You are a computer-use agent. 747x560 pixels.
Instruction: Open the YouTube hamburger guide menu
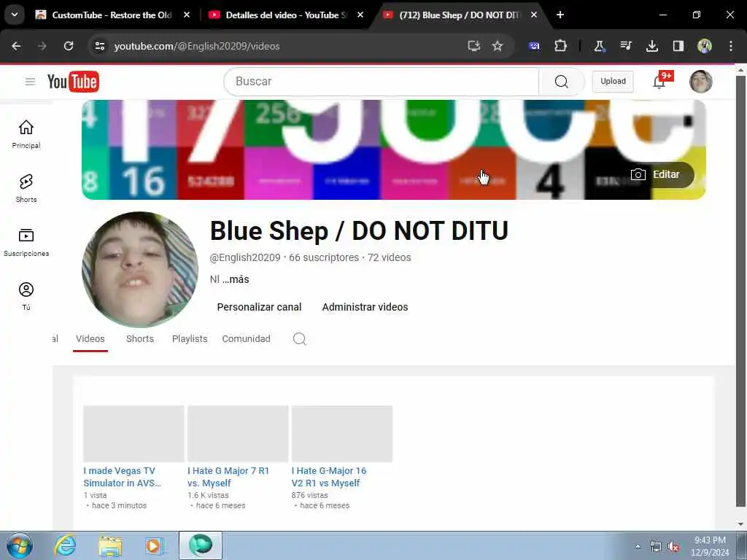pyautogui.click(x=30, y=82)
